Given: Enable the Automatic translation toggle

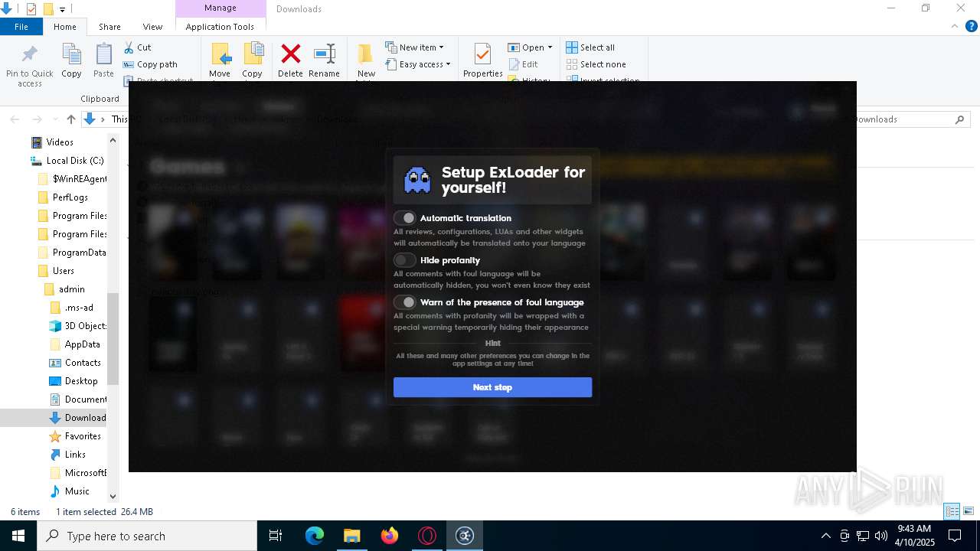Looking at the screenshot, I should (x=405, y=218).
